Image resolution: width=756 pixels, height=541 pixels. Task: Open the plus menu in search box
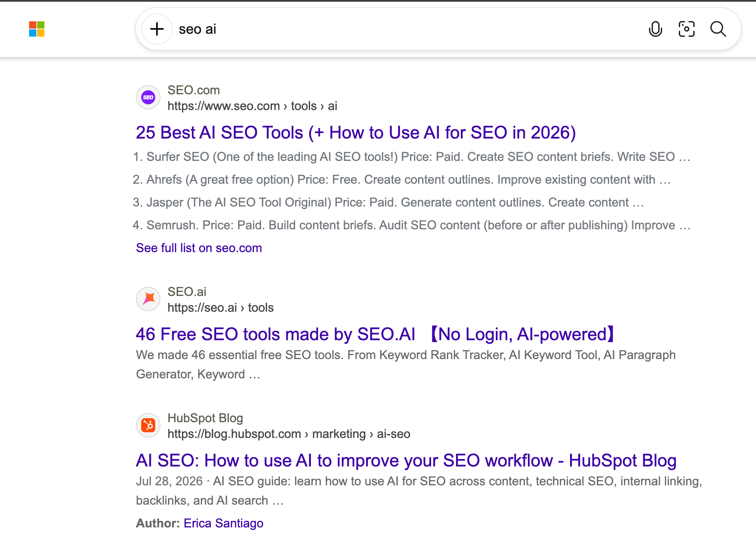pos(157,29)
